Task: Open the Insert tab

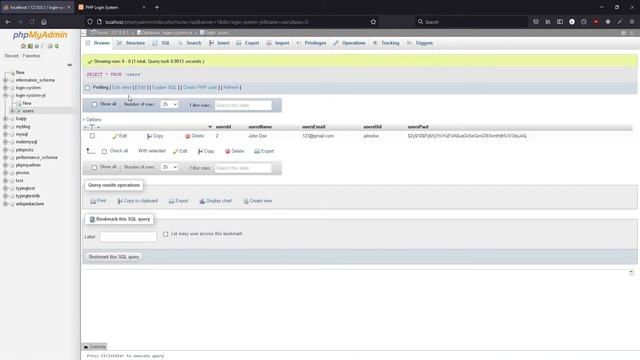Action: pyautogui.click(x=219, y=43)
